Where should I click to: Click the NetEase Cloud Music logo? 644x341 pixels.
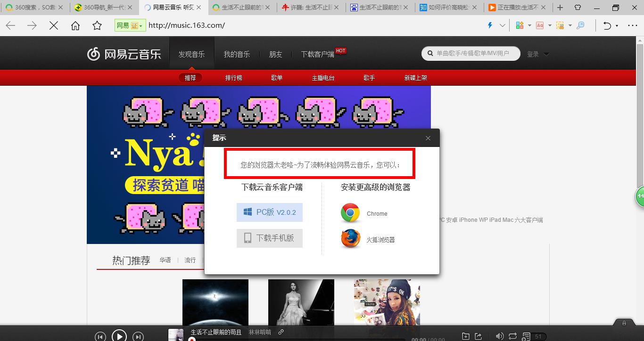[124, 54]
